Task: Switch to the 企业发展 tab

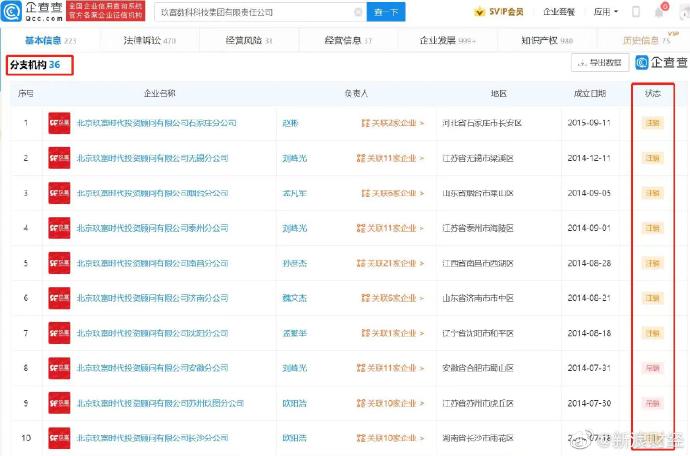Action: tap(448, 40)
